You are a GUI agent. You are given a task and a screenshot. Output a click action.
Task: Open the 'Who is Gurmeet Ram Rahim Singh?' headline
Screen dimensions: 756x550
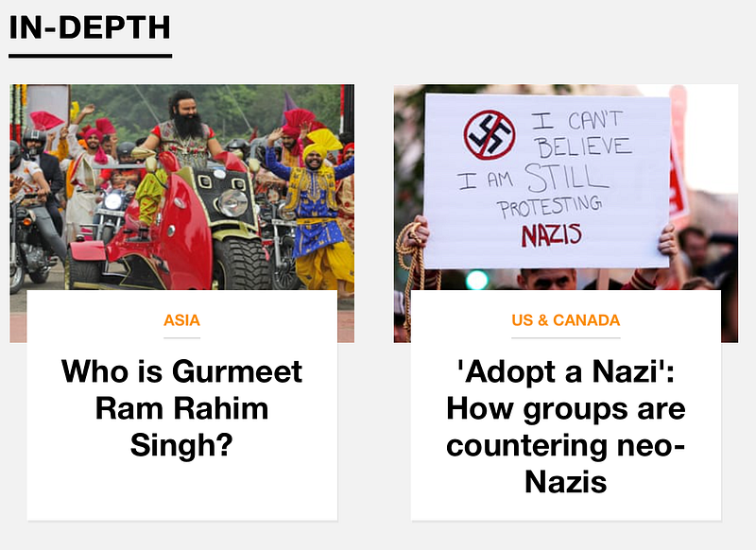[181, 408]
